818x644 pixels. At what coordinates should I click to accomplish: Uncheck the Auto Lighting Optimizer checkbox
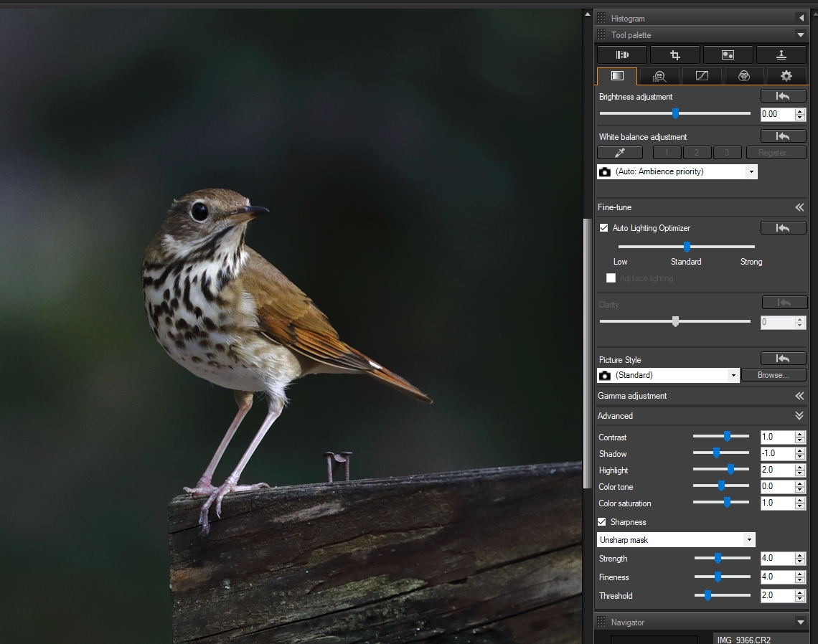point(603,228)
